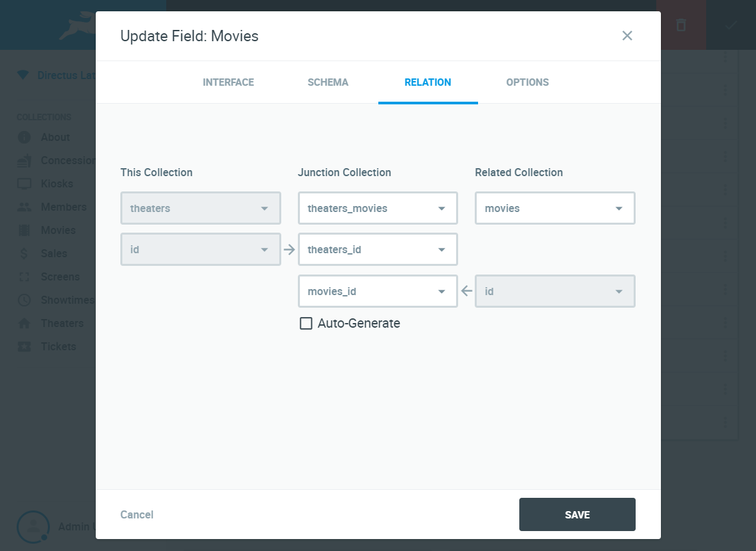The image size is (756, 551).
Task: Select the Relation tab
Action: click(x=428, y=82)
